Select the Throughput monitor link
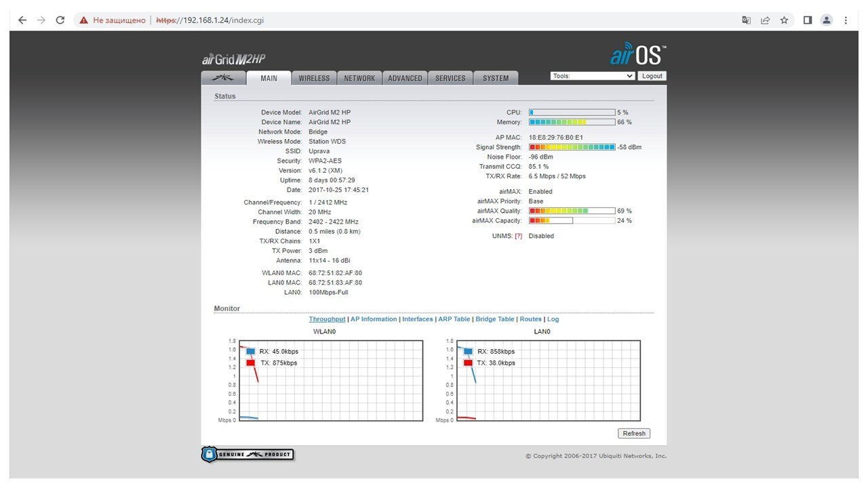 point(327,319)
